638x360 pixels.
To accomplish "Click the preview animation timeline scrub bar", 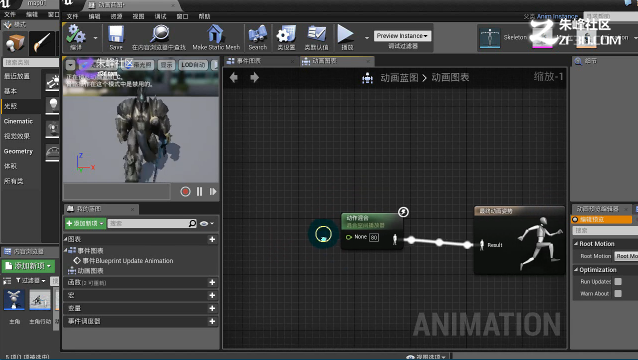I will pos(117,192).
